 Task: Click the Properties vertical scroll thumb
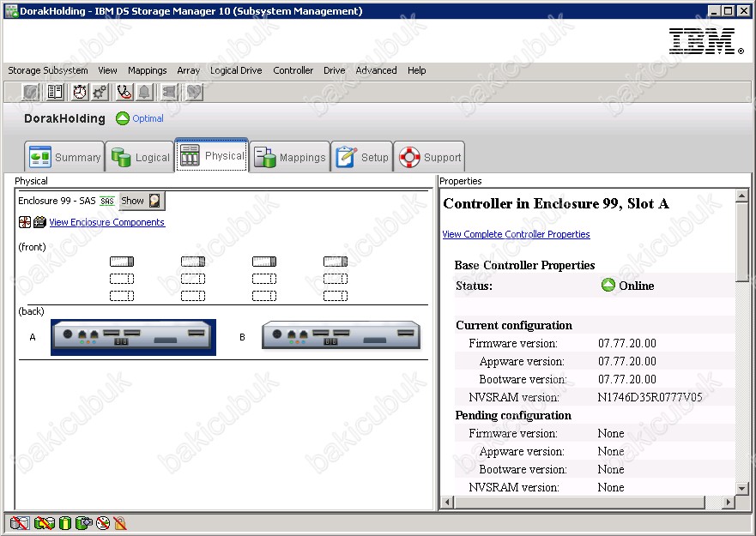(741, 242)
